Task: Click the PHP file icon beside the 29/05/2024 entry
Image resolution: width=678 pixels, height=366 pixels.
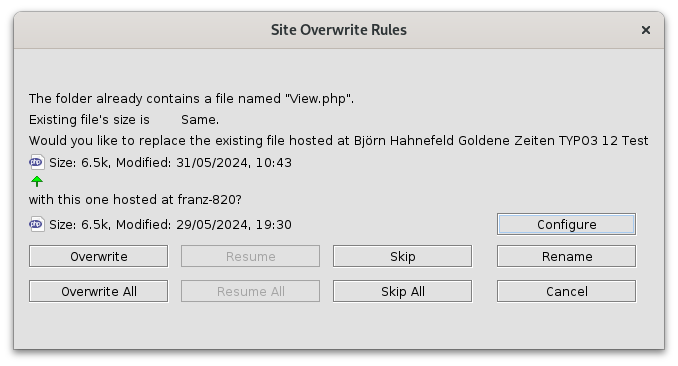Action: tap(37, 225)
